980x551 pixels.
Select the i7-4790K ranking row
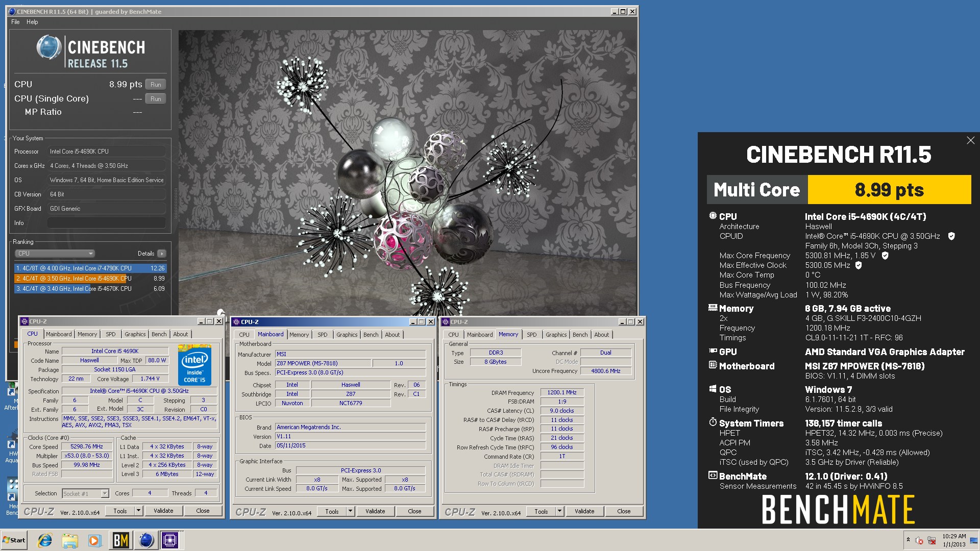pos(90,268)
